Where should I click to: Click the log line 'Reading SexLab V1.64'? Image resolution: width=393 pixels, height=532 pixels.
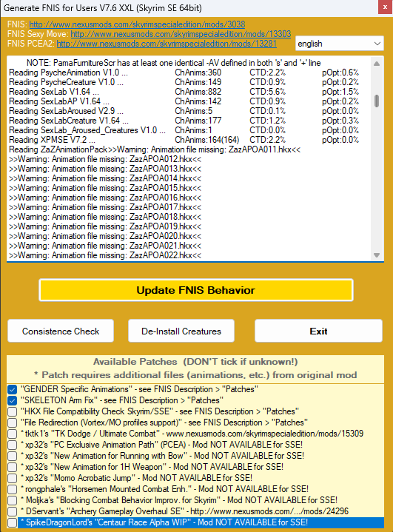[x=184, y=92]
